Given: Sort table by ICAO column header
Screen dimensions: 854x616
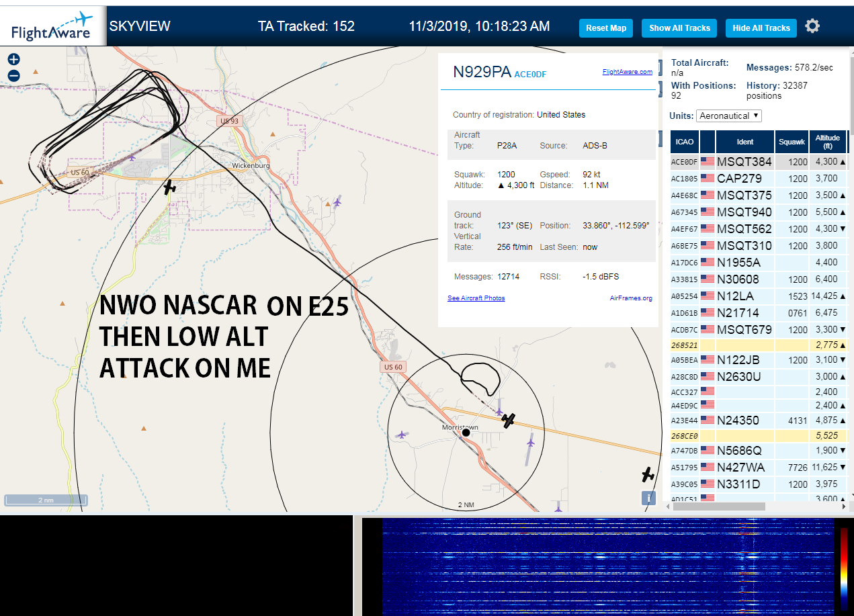Looking at the screenshot, I should [x=685, y=142].
